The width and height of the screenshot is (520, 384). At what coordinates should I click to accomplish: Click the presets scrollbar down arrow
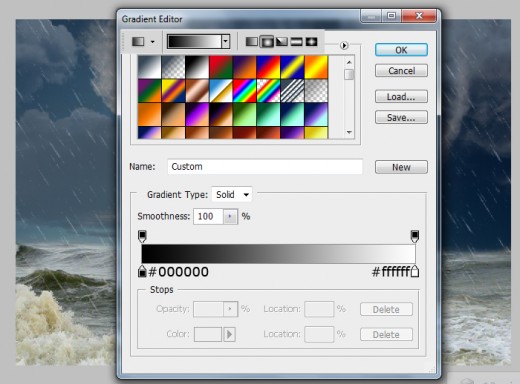click(x=349, y=132)
